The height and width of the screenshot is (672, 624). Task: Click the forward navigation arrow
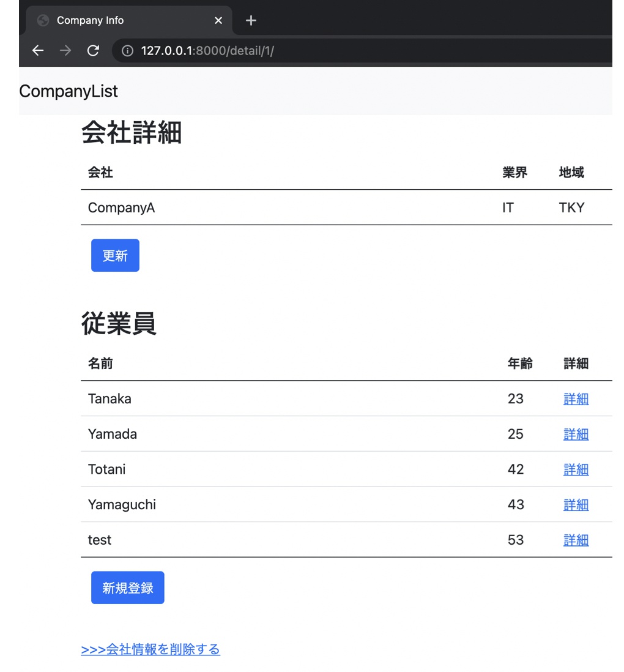click(x=65, y=51)
